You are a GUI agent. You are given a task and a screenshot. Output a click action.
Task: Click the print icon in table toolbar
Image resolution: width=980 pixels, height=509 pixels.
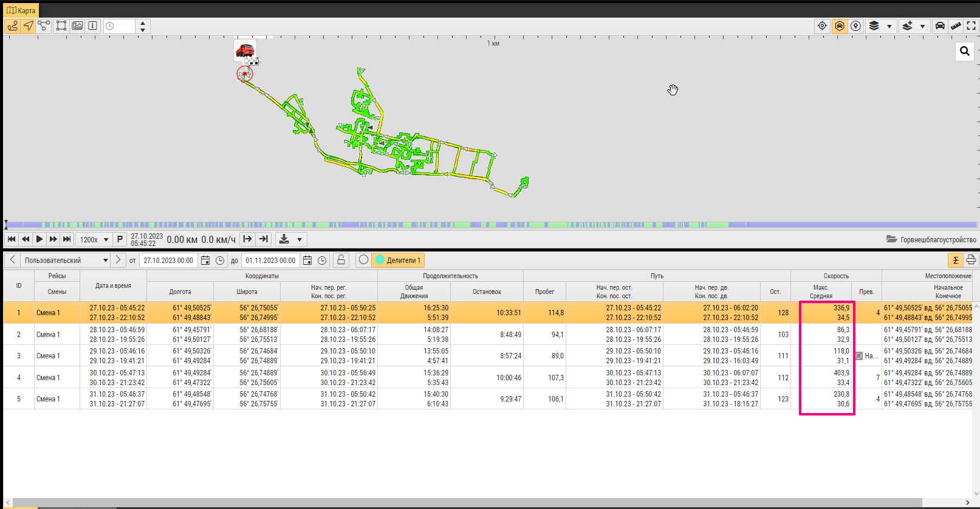(x=971, y=260)
